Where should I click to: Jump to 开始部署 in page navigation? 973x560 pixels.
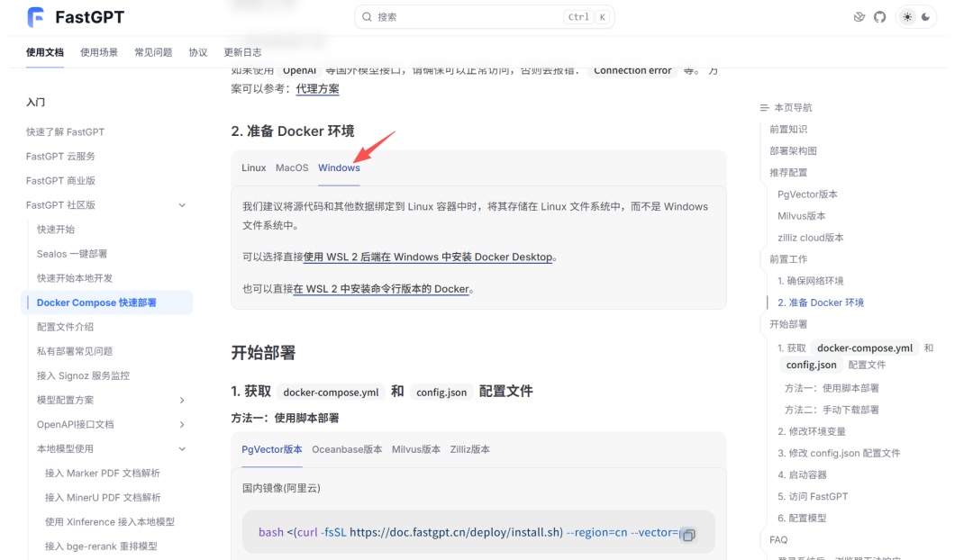coord(788,324)
